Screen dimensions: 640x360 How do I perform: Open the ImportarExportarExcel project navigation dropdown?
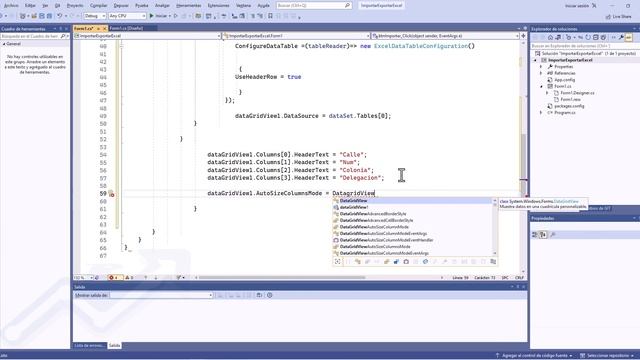pos(147,36)
